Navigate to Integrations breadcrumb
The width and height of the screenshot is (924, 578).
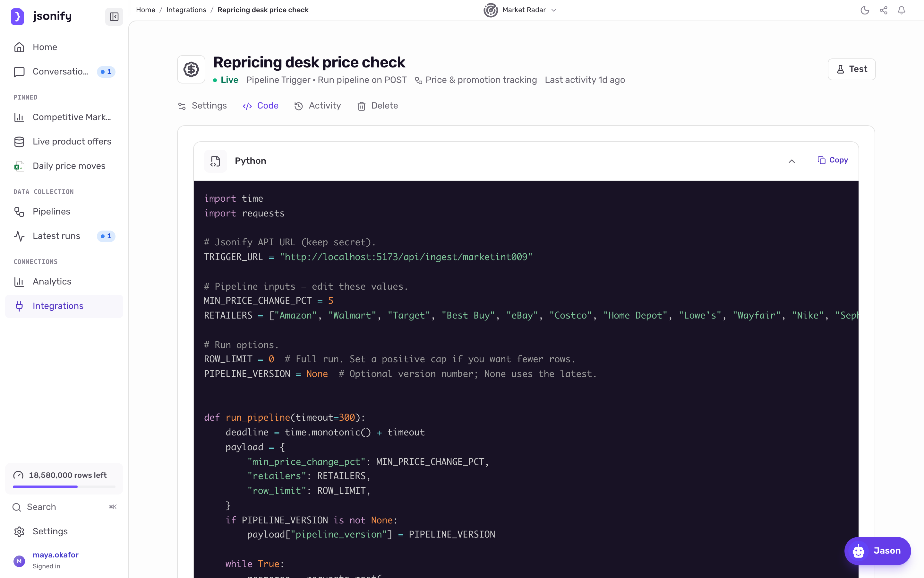(x=186, y=10)
